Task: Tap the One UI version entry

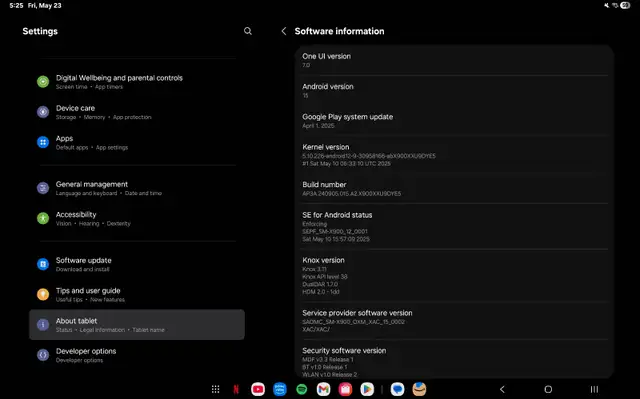Action: click(454, 60)
